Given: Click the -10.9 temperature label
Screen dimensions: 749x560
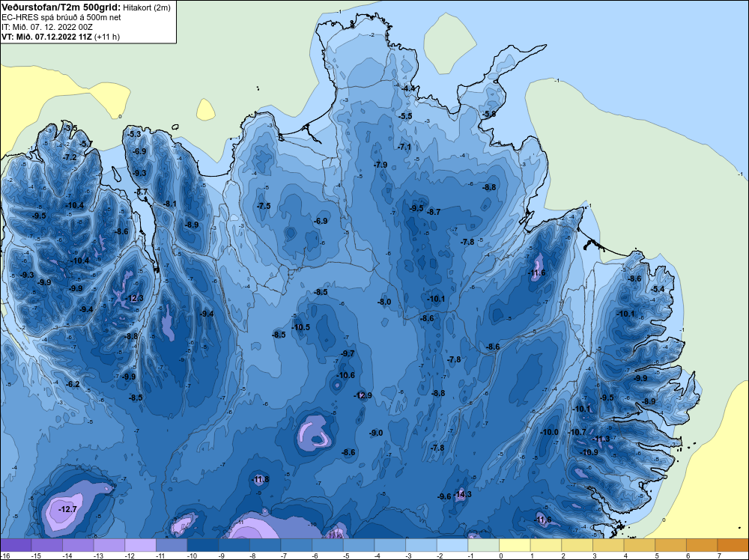Looking at the screenshot, I should (x=589, y=453).
